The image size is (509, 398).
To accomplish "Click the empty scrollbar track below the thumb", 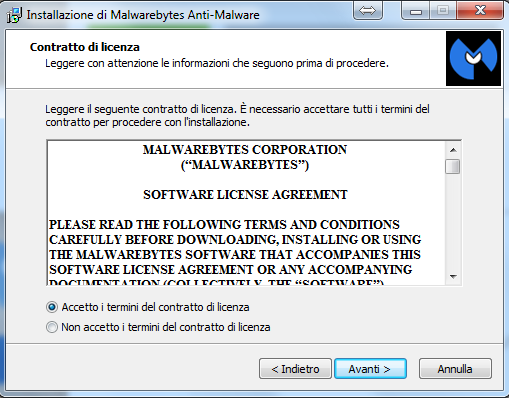I will point(453,221).
